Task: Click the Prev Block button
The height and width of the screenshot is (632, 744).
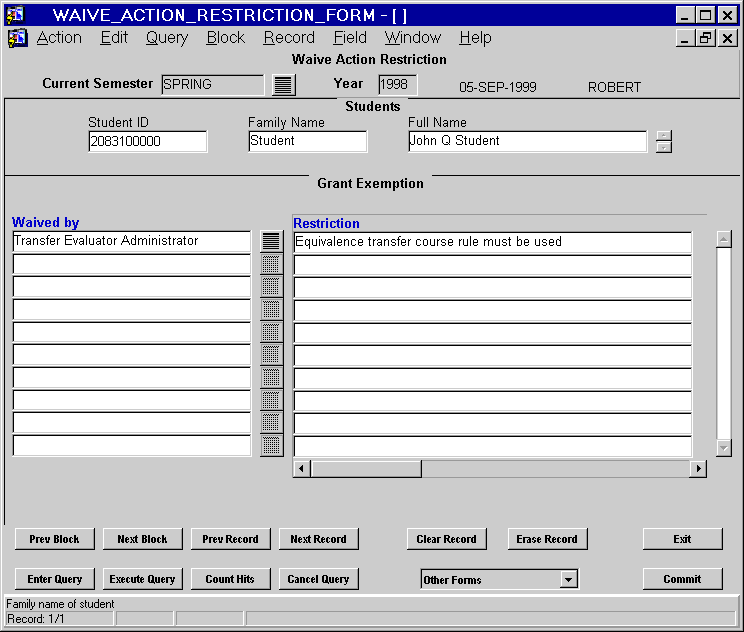Action: coord(55,539)
